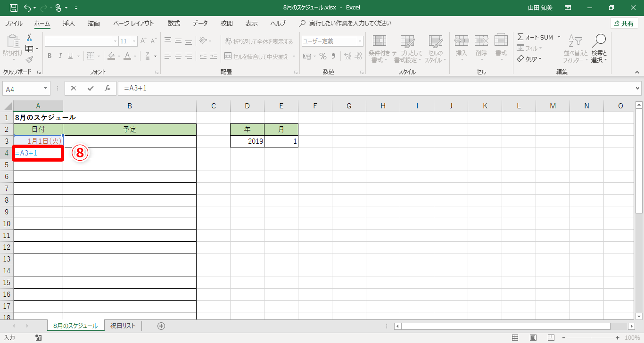Add a new sheet with the plus icon

[x=161, y=326]
